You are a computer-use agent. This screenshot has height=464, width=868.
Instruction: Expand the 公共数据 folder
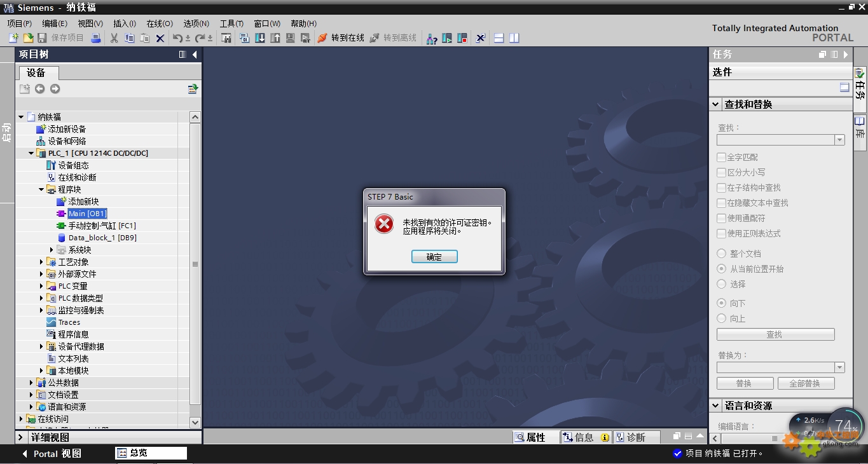[31, 383]
